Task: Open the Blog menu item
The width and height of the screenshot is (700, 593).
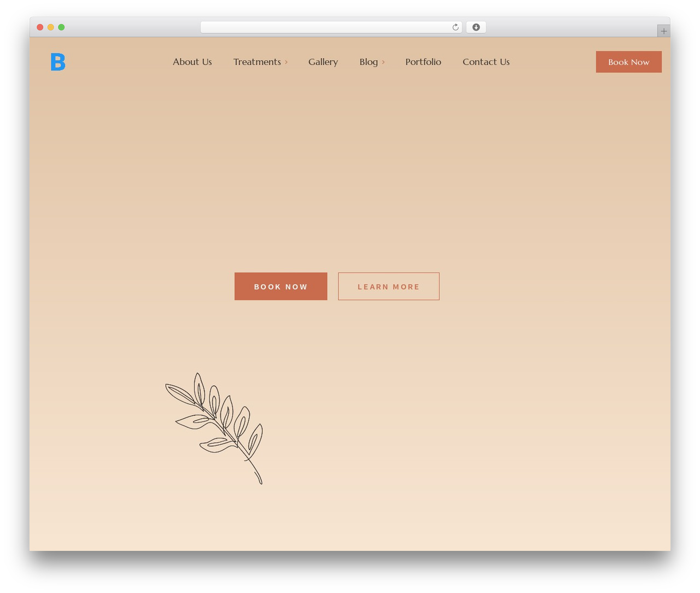Action: (369, 62)
